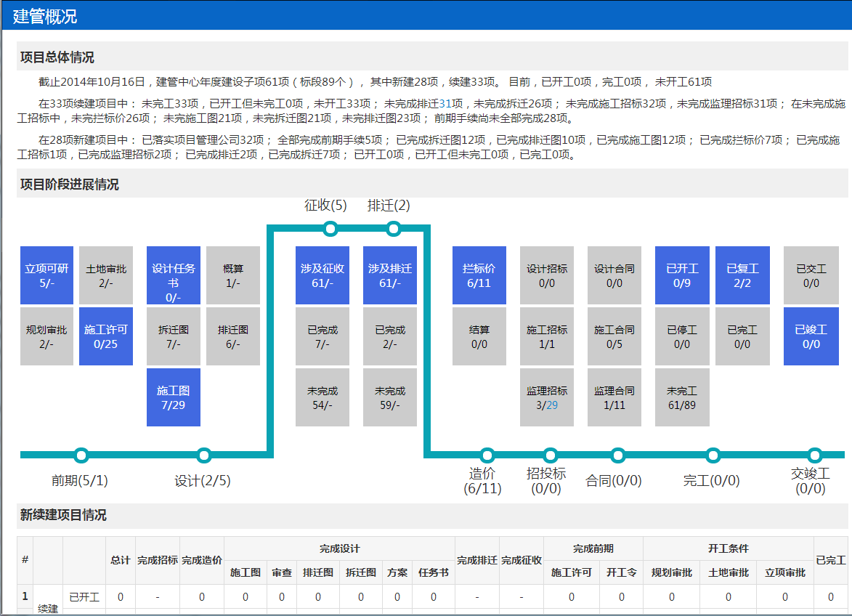Click the 交竣工 timeline node circle

click(815, 455)
